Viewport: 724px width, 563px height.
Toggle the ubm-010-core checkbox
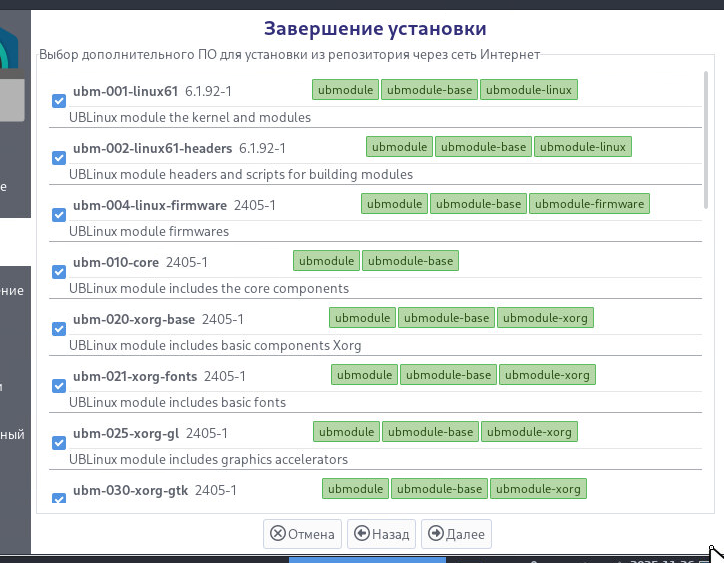pyautogui.click(x=59, y=272)
